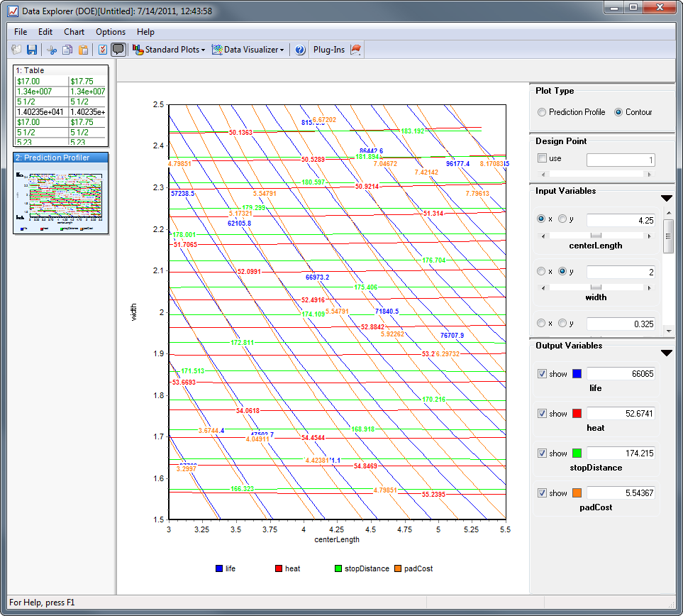Click the Plug-Ins toolbar label
The width and height of the screenshot is (683, 616).
tap(329, 50)
